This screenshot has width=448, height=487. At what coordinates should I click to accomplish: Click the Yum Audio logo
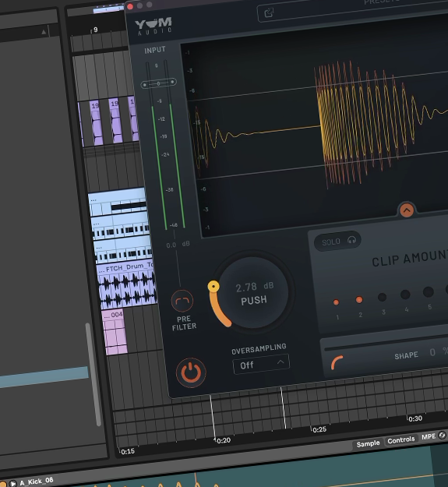tap(153, 26)
